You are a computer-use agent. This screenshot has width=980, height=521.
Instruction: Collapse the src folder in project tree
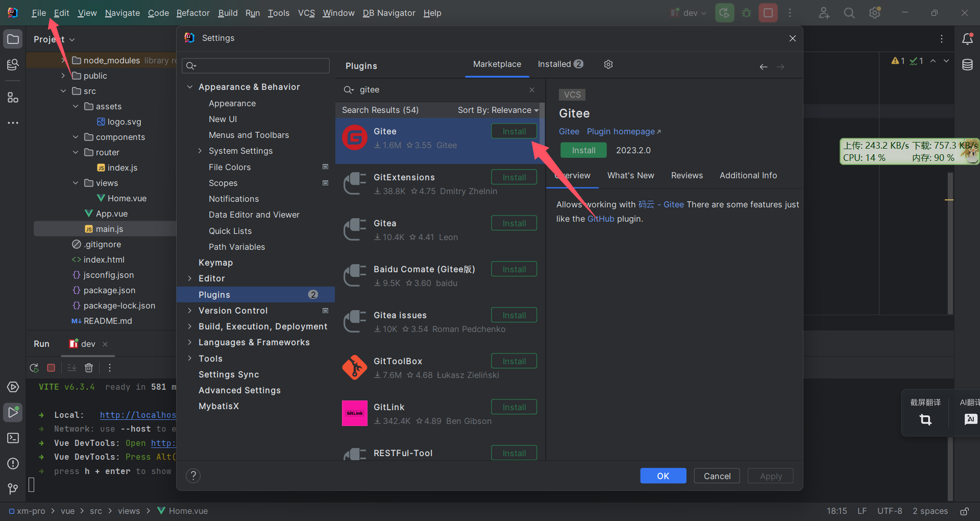(63, 91)
